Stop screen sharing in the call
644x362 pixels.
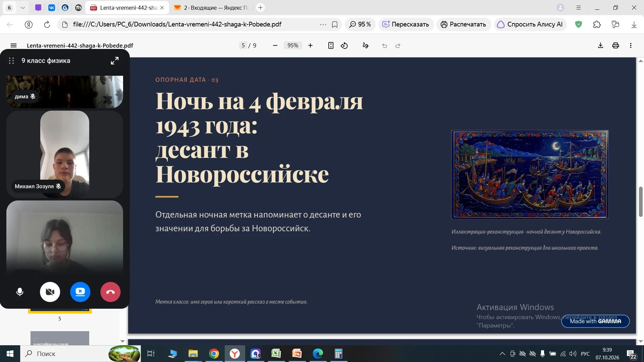coord(80,292)
